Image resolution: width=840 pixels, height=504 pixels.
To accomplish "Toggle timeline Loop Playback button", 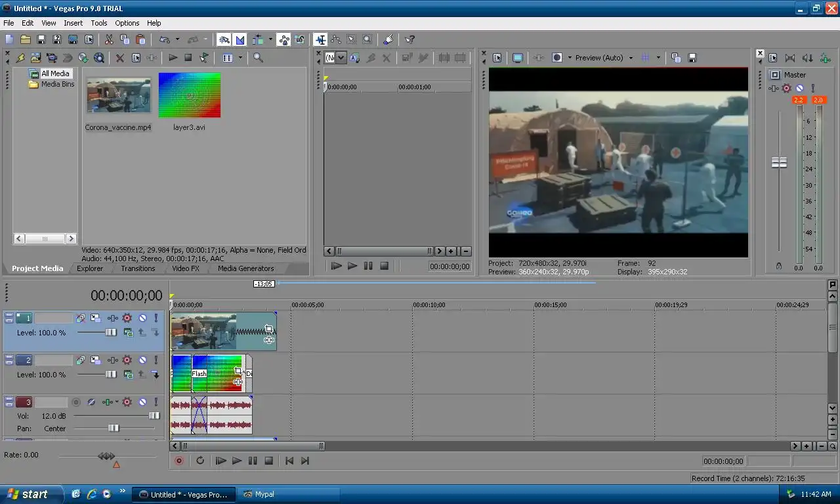I will pyautogui.click(x=200, y=461).
